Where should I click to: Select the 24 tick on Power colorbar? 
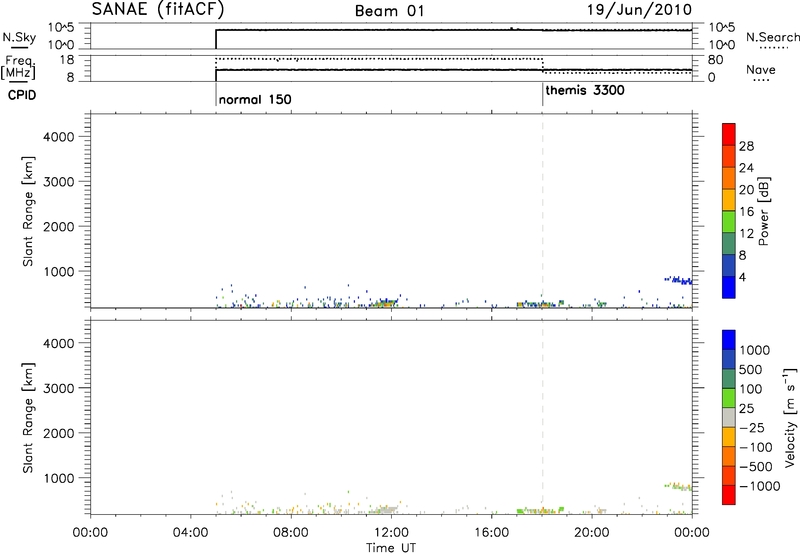click(746, 168)
